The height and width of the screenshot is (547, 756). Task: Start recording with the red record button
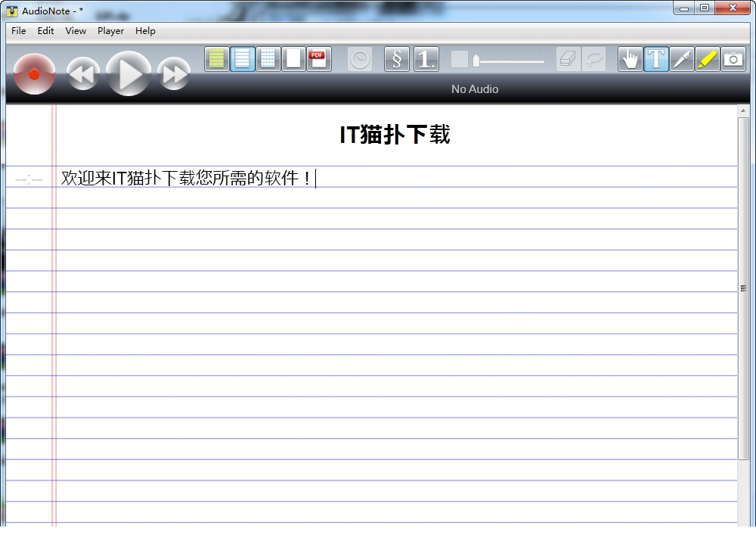[34, 74]
